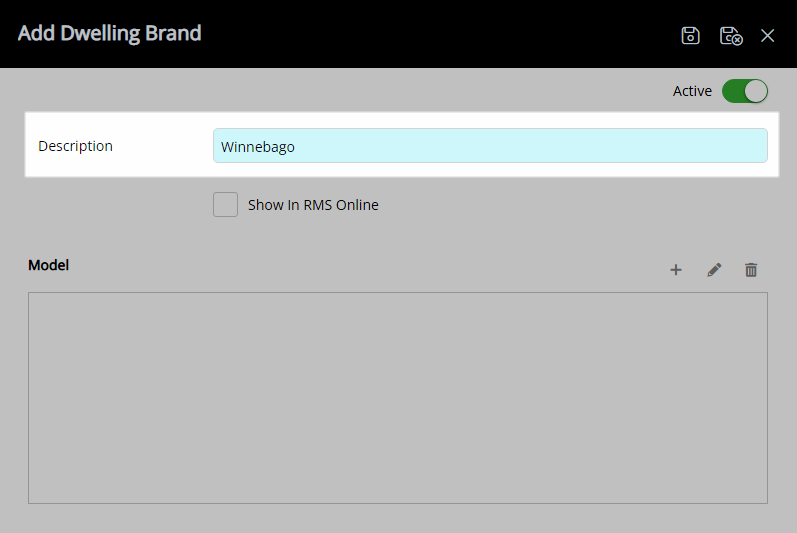This screenshot has width=797, height=533.
Task: Delete Model using the trash icon
Action: tap(751, 270)
